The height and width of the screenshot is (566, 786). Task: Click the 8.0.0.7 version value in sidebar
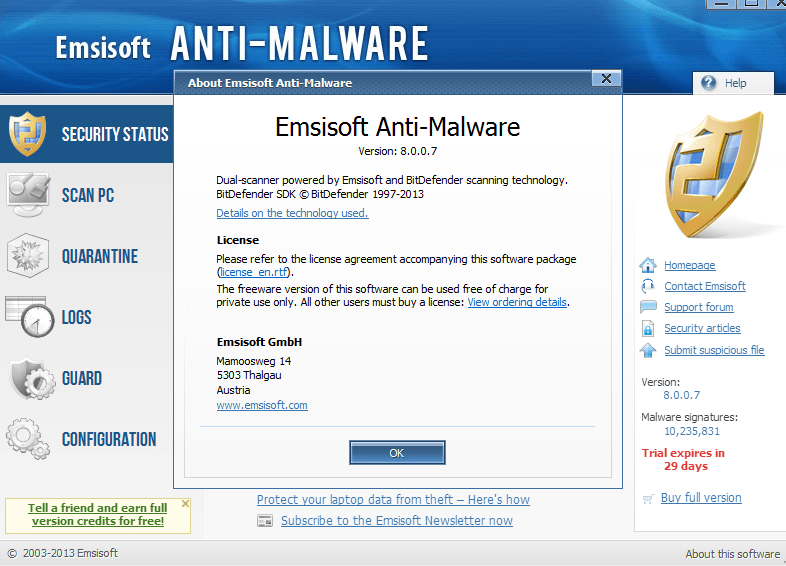tap(681, 395)
